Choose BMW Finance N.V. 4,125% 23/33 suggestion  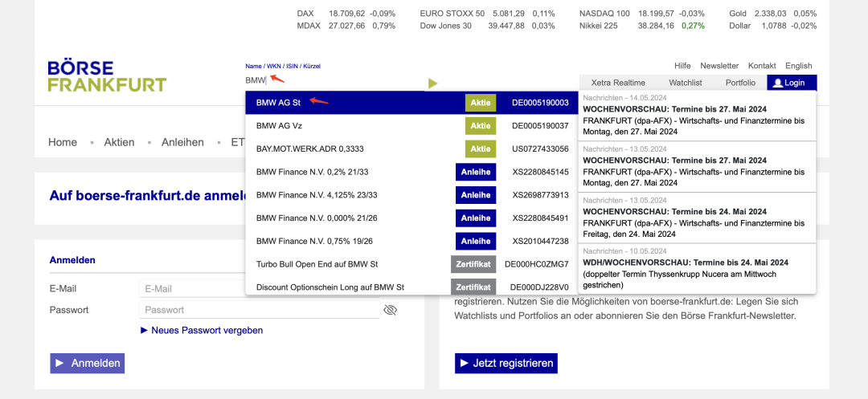click(x=317, y=195)
